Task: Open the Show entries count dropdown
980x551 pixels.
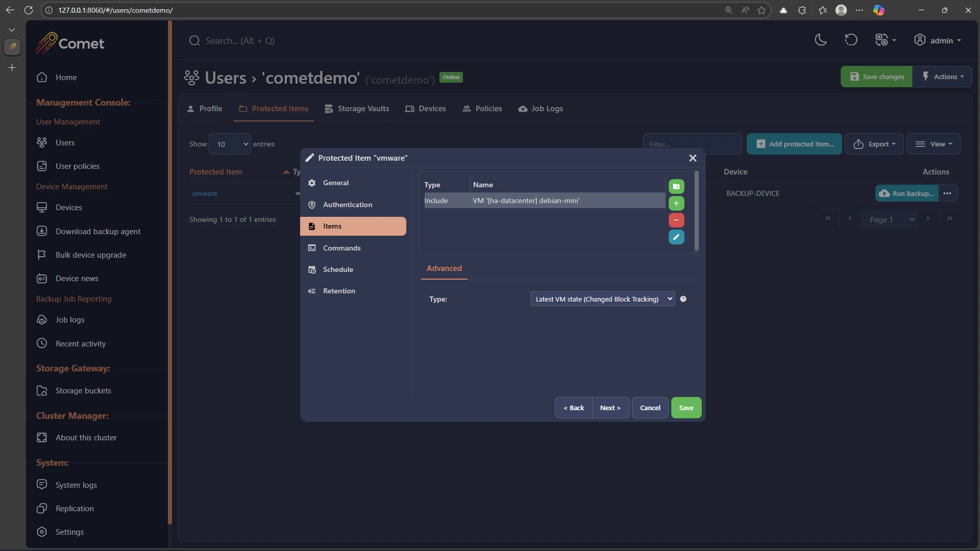Action: click(x=230, y=144)
